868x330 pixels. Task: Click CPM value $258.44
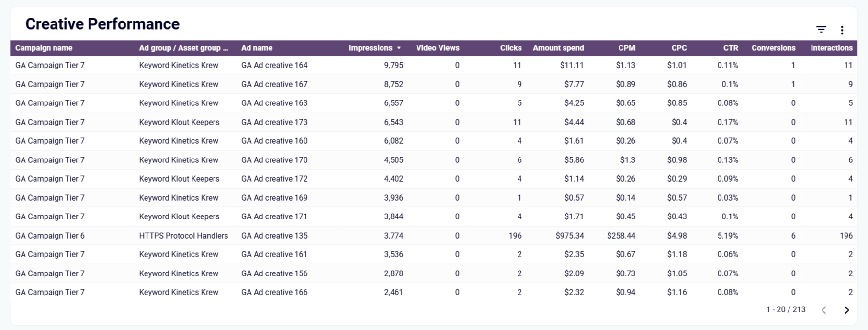click(x=621, y=236)
